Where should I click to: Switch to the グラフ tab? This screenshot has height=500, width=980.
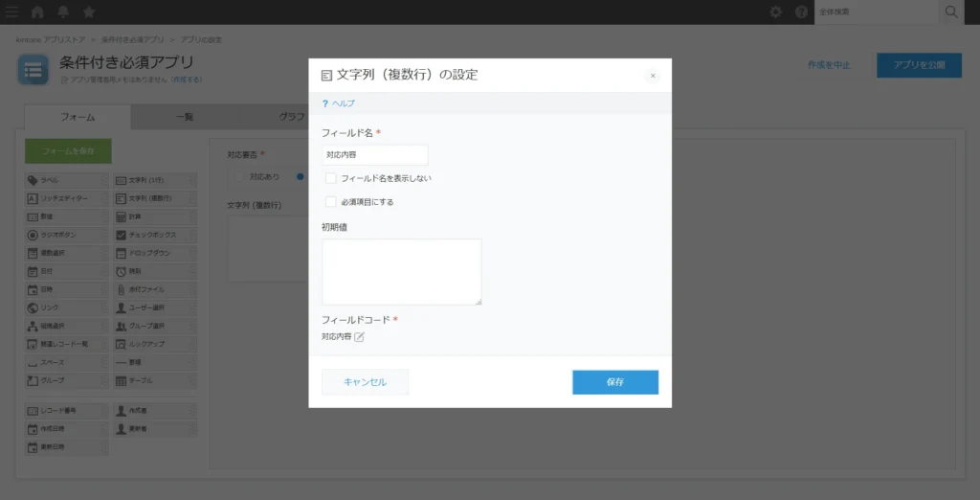[291, 117]
